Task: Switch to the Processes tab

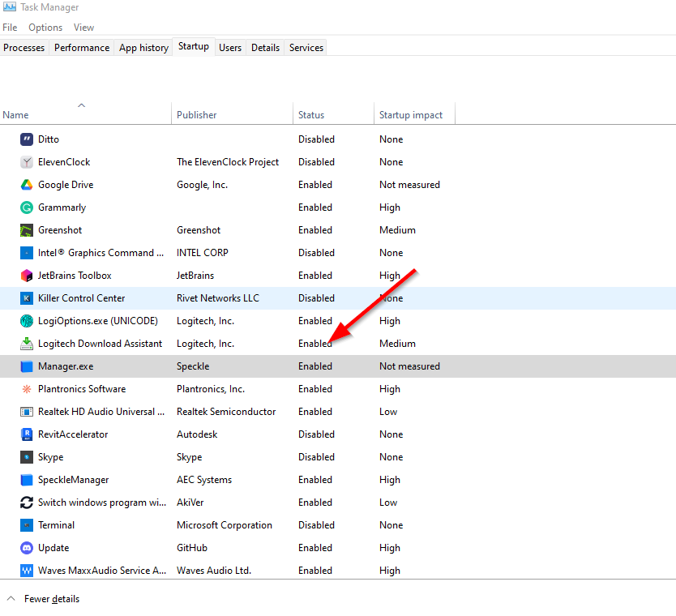Action: click(24, 48)
